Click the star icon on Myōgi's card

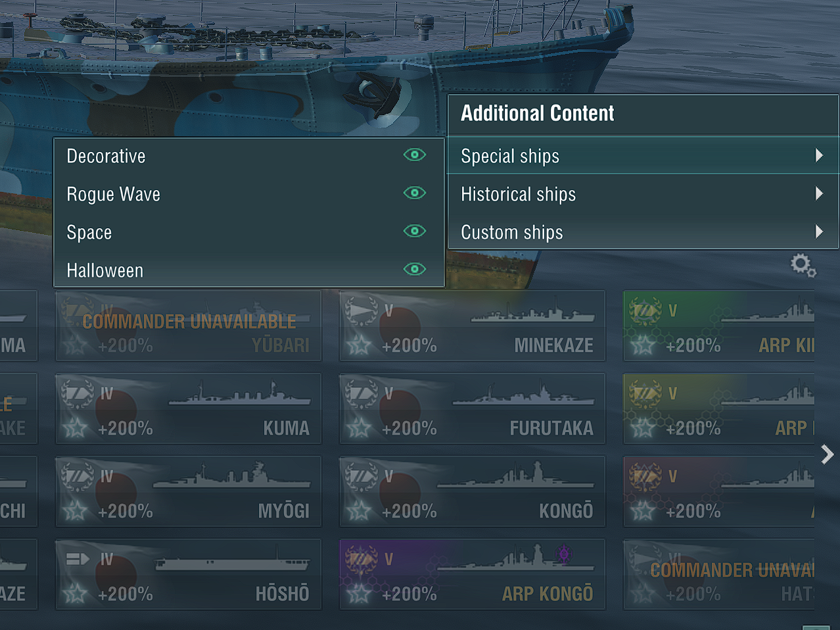(76, 510)
